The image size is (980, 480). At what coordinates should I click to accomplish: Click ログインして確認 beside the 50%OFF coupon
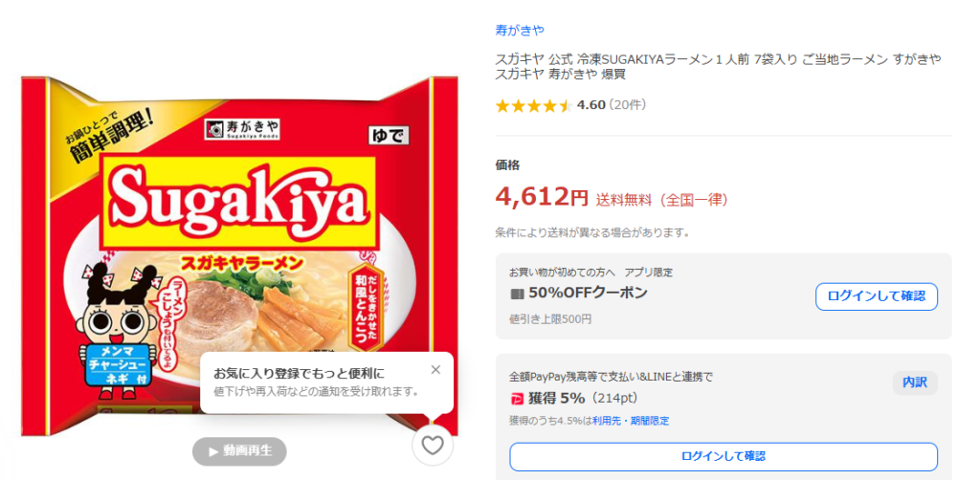pos(876,296)
